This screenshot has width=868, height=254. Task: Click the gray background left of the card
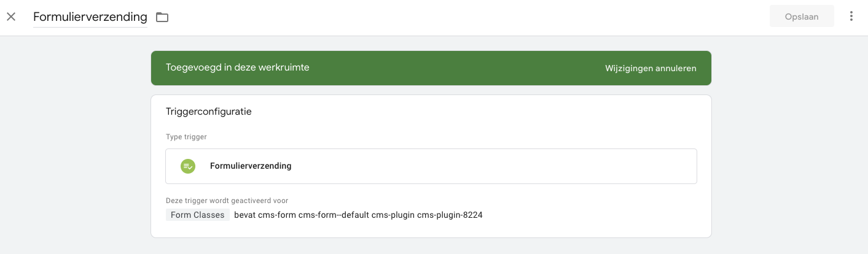[74, 153]
